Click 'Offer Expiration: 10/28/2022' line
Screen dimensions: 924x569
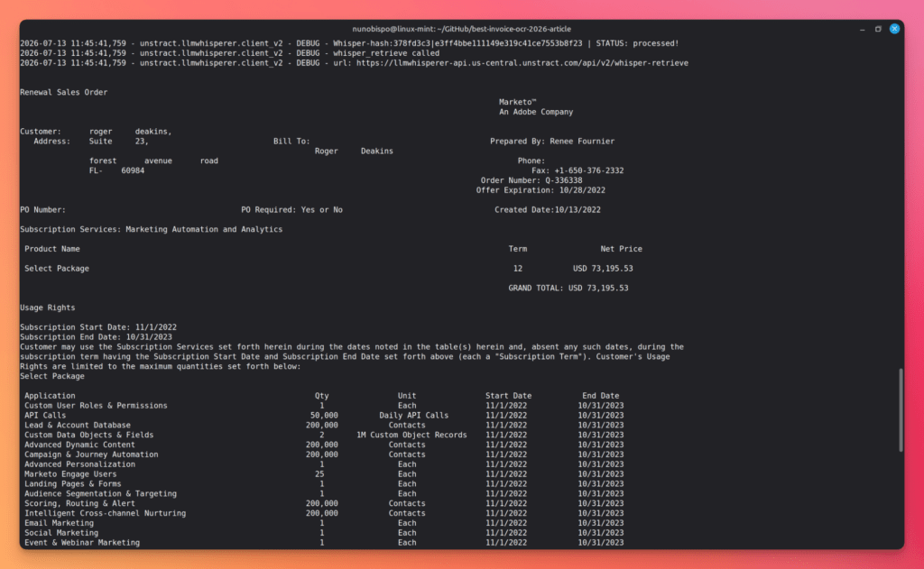[541, 190]
